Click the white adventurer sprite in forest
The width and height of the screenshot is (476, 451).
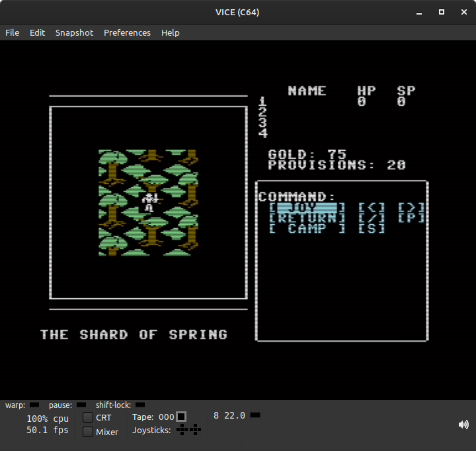pyautogui.click(x=149, y=202)
